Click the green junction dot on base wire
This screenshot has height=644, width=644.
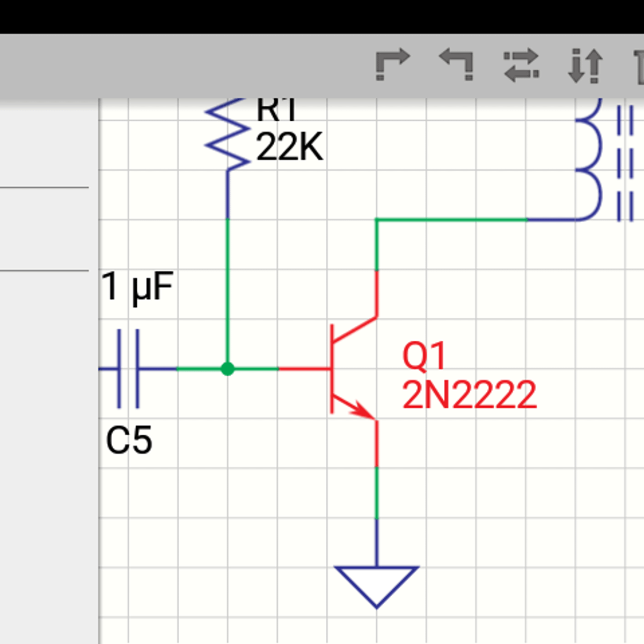click(228, 369)
